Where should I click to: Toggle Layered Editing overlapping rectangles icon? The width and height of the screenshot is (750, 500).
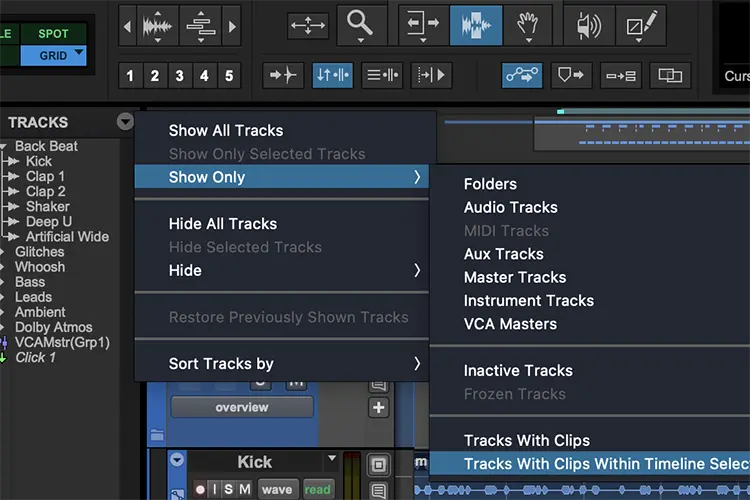670,75
